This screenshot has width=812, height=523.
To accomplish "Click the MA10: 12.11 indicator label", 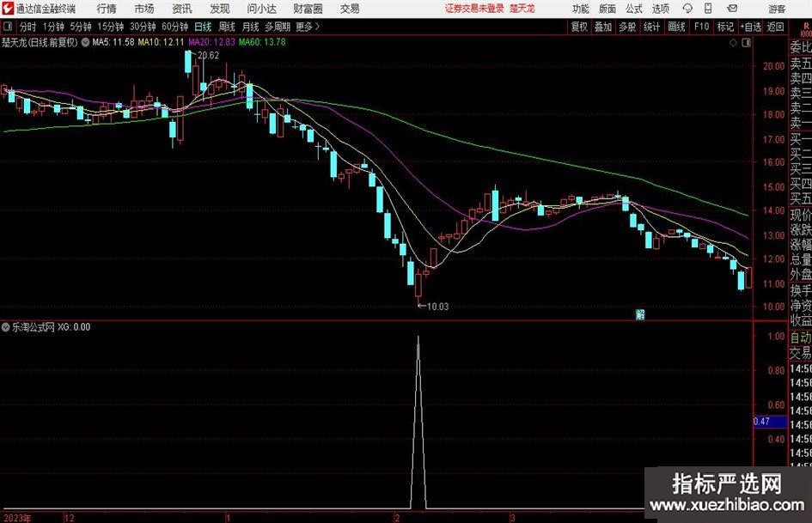I will click(161, 42).
